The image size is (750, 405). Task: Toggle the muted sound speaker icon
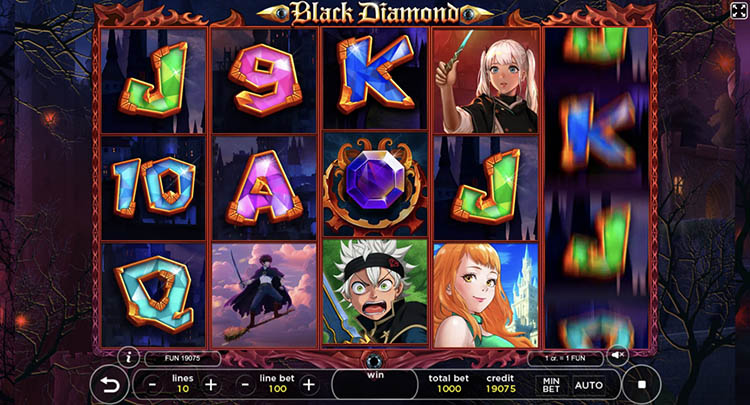(618, 355)
